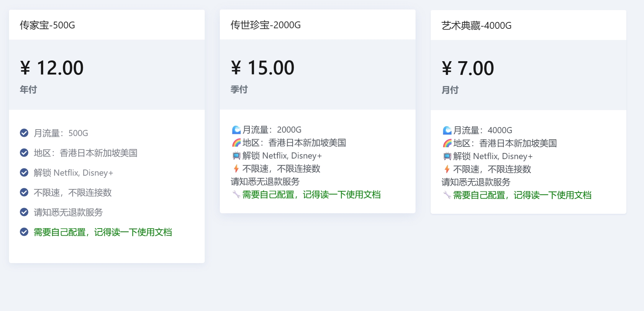The image size is (644, 311).
Task: Open the green config doc link in 500G plan
Action: (x=103, y=232)
